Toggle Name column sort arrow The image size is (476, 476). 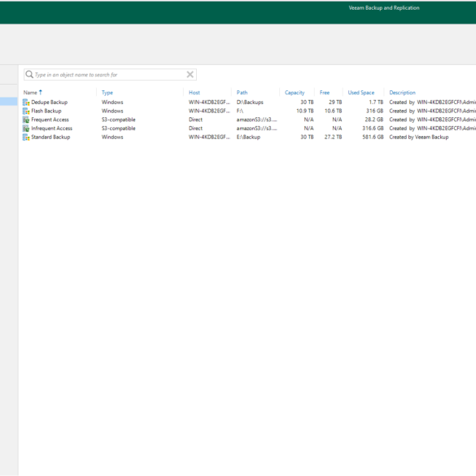coord(41,92)
